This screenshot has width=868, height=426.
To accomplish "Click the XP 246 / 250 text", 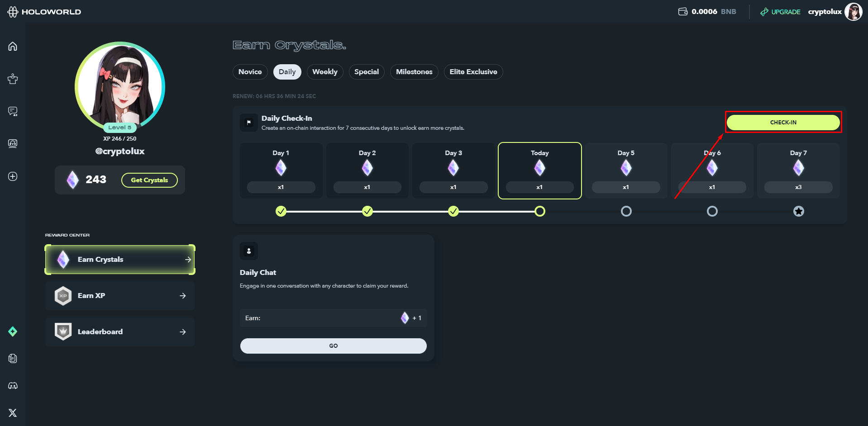I will pos(119,139).
